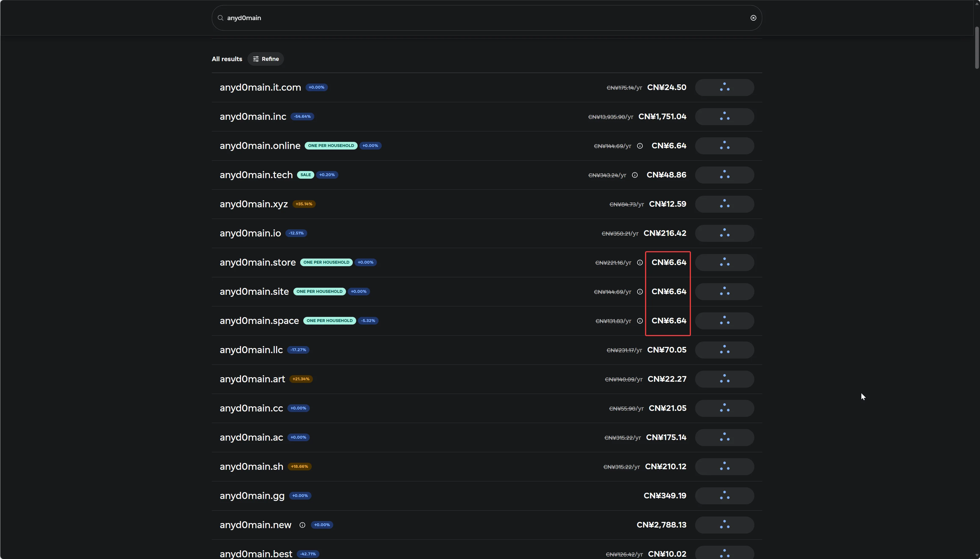This screenshot has width=980, height=559.
Task: Click the CN¥349.19 price for anyd0main.gg
Action: (x=665, y=496)
